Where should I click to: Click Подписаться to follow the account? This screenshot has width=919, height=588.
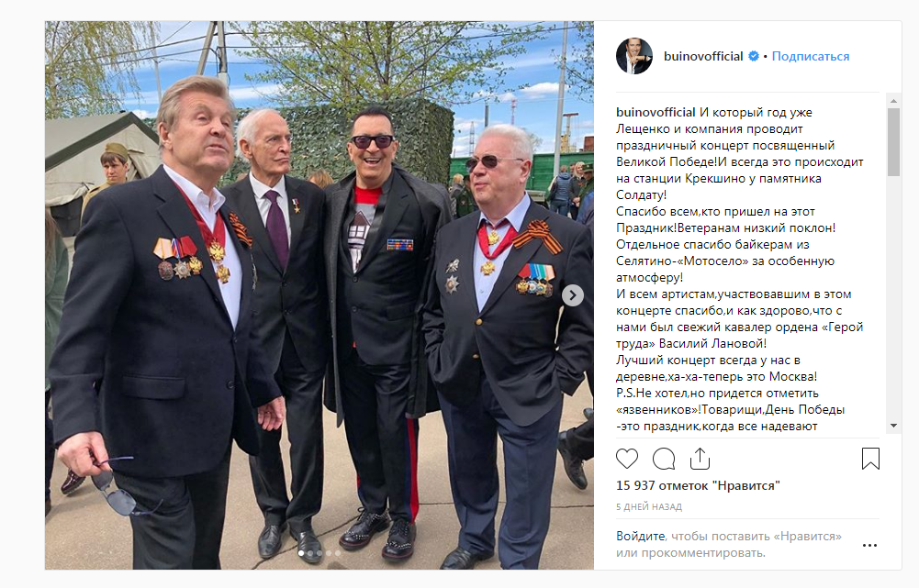(x=810, y=56)
